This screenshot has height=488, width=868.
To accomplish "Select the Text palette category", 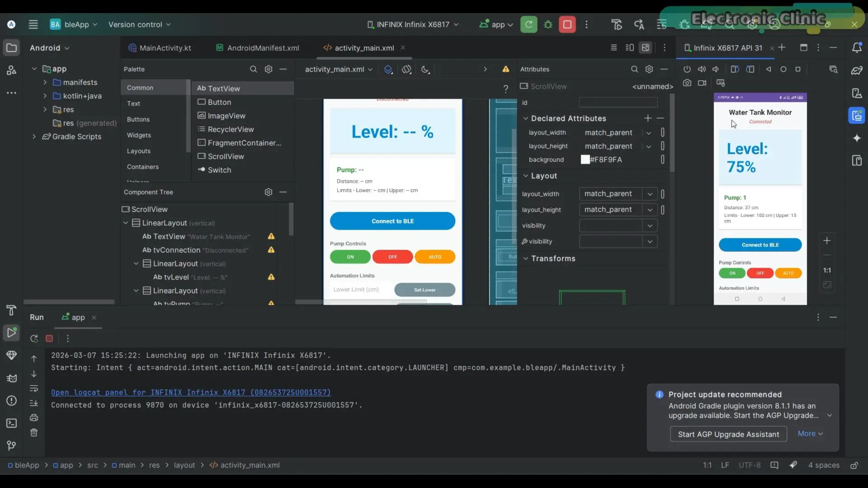I will coord(134,103).
